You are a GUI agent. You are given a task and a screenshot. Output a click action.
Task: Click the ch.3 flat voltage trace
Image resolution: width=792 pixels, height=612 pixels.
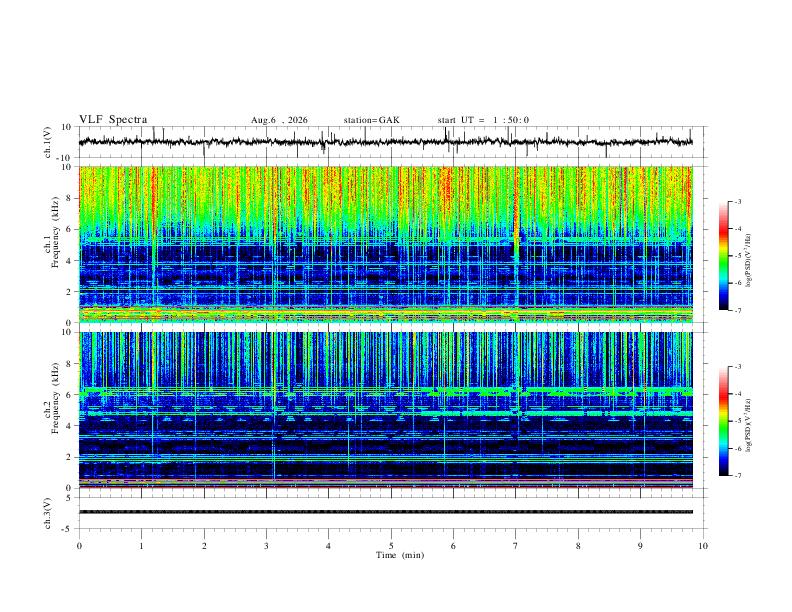pyautogui.click(x=385, y=512)
